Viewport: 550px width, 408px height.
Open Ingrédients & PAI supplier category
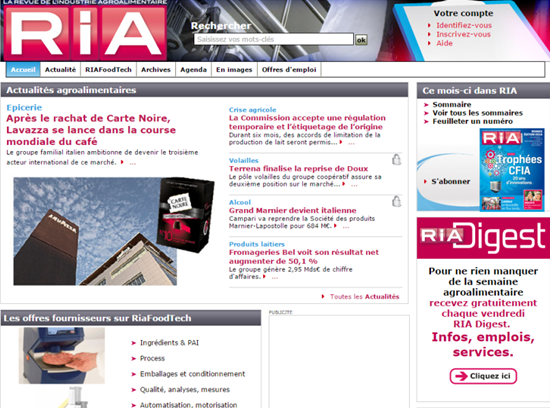tap(169, 343)
